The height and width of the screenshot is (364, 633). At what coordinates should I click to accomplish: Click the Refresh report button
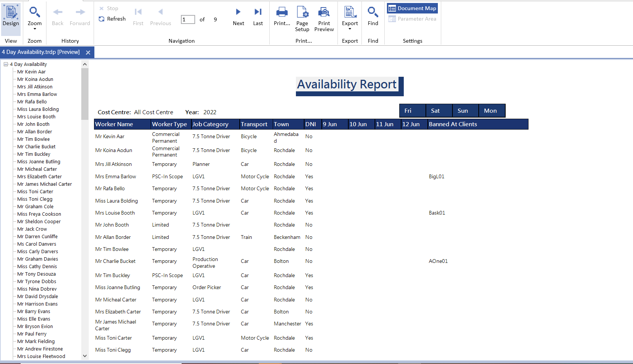112,19
